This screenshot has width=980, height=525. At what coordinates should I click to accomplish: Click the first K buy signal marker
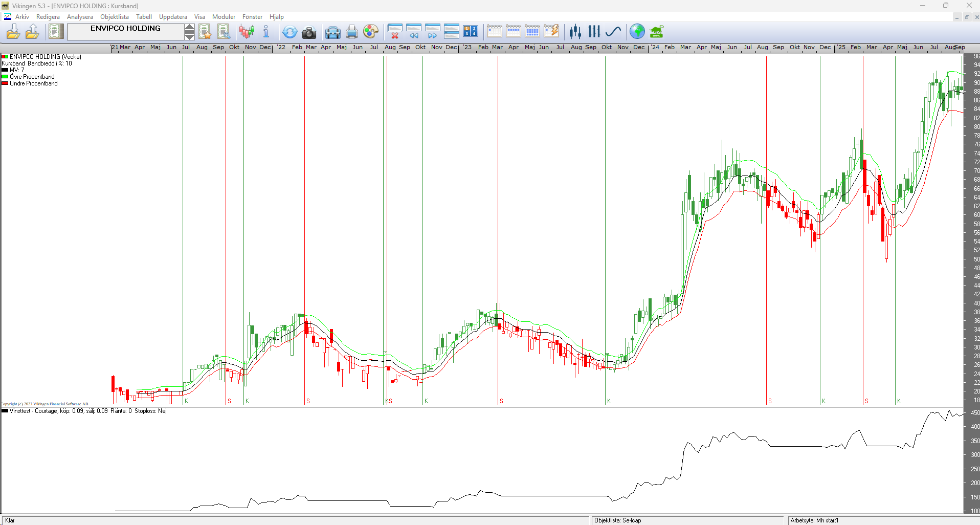click(x=187, y=401)
